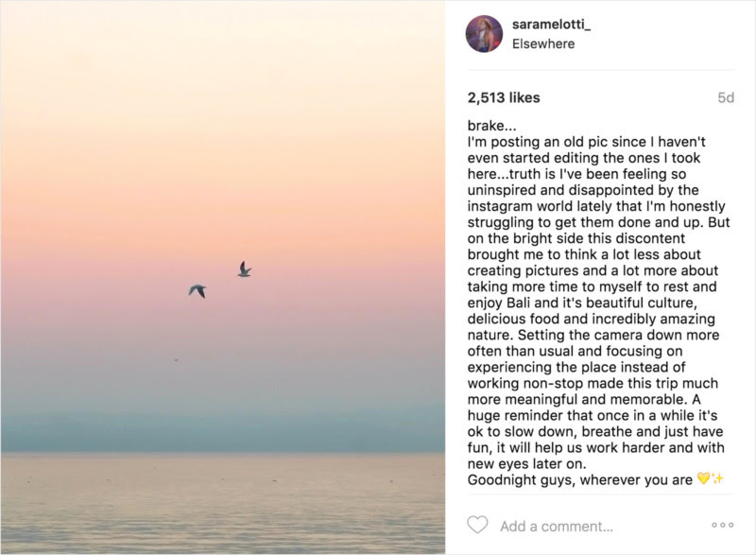The image size is (756, 555).
Task: Open the saramelotti_ profile avatar
Action: point(484,34)
